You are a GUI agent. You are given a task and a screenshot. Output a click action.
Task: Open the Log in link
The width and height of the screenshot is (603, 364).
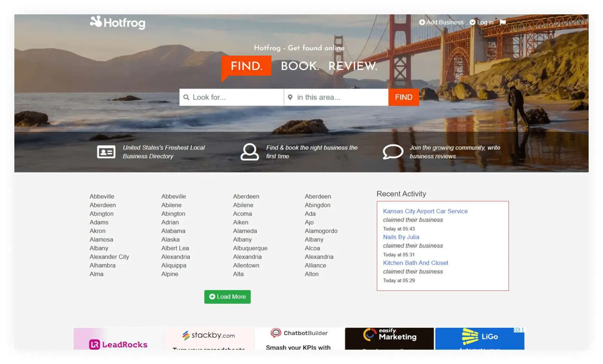[x=482, y=22]
